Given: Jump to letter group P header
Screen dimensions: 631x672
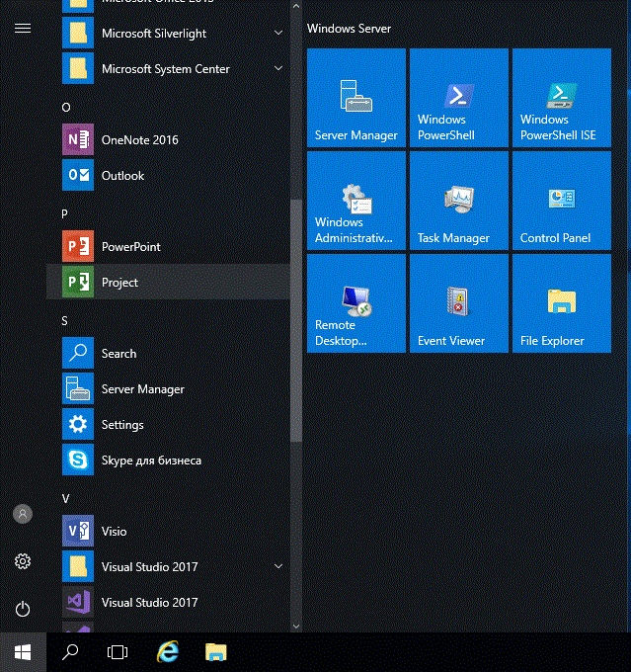Looking at the screenshot, I should [65, 213].
